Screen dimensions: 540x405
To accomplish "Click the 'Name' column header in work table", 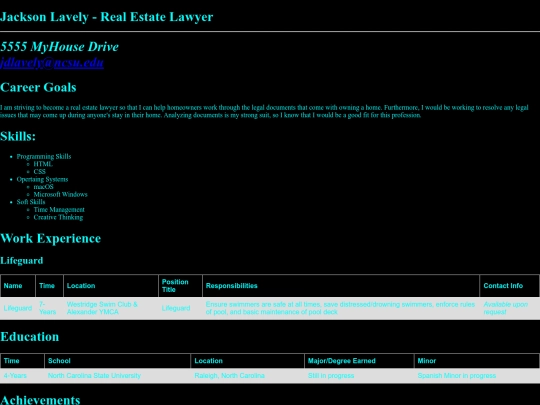I will tap(18, 285).
